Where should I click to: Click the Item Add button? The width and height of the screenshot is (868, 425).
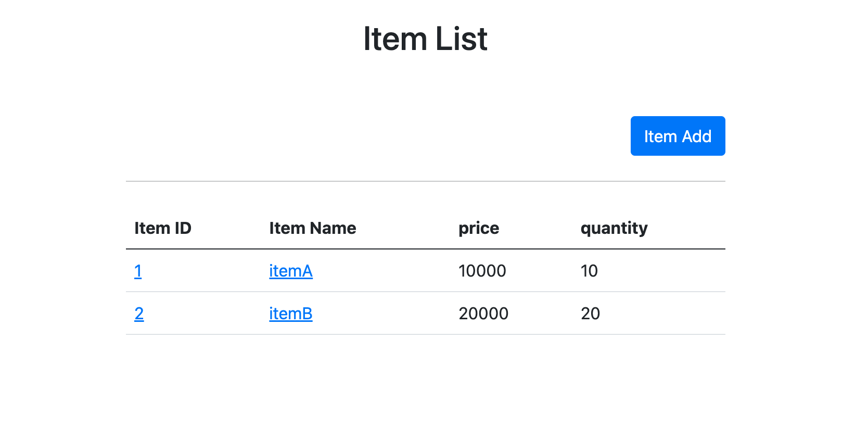[678, 136]
